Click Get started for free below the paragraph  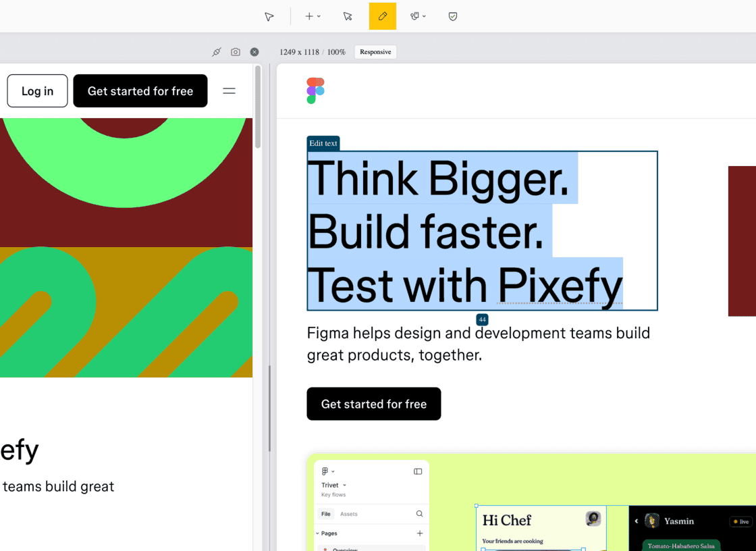pos(374,404)
